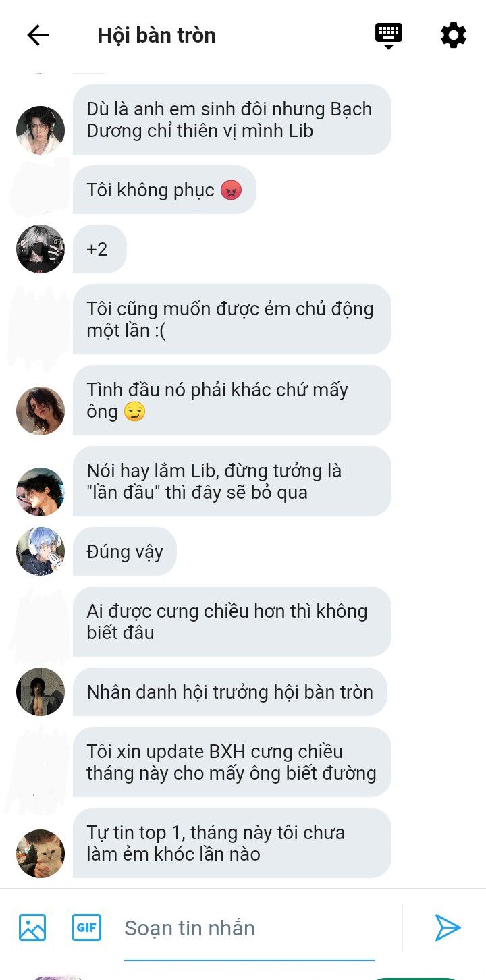Tap avatar beside "Nói hay lắm Lib" message

coord(40,492)
